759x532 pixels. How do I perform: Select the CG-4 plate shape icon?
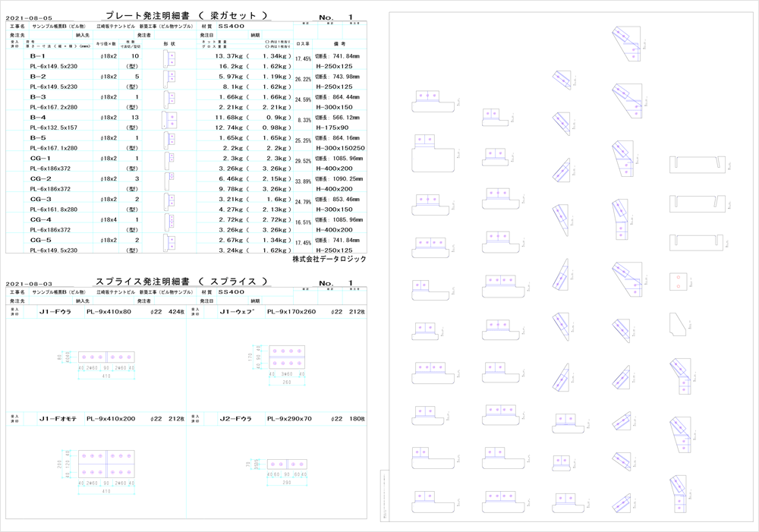click(x=171, y=224)
